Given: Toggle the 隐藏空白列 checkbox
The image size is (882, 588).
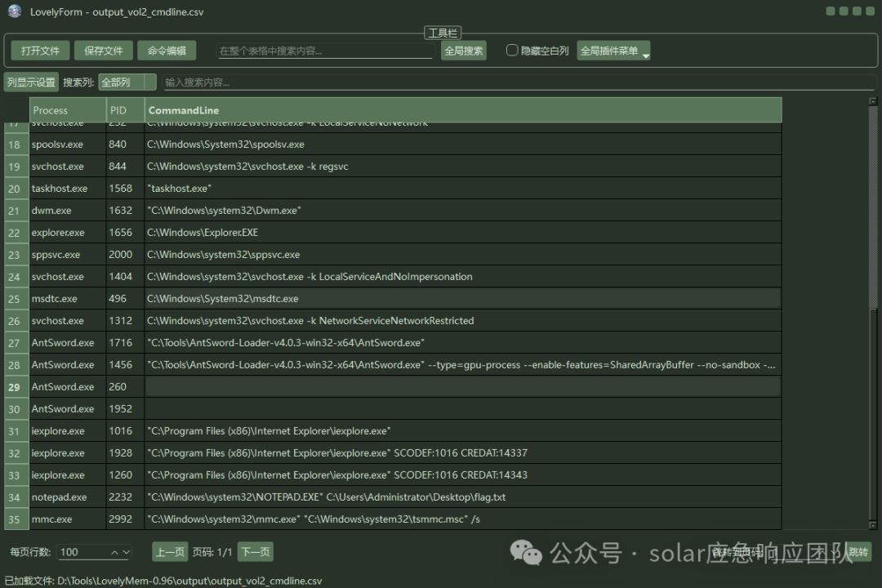Looking at the screenshot, I should (512, 50).
